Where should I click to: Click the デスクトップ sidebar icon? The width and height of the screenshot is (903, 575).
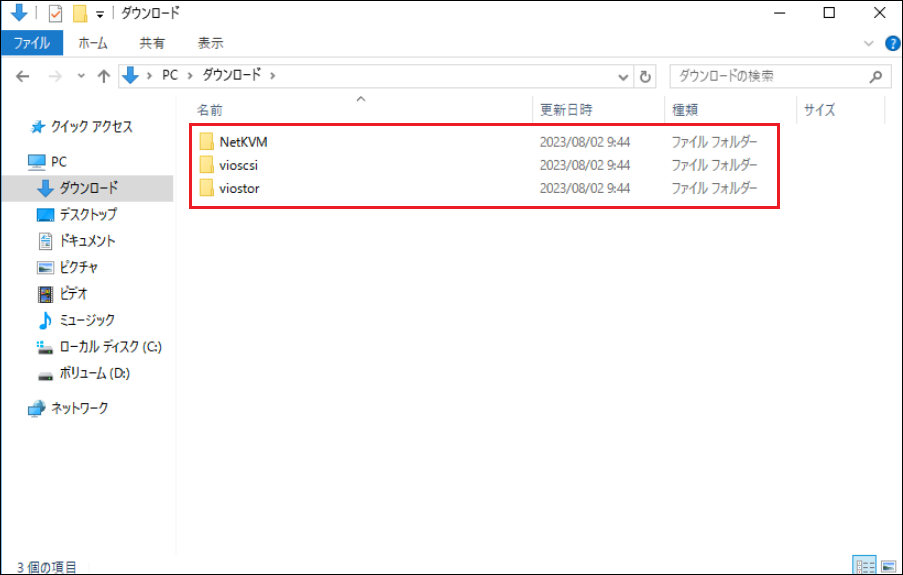(45, 215)
